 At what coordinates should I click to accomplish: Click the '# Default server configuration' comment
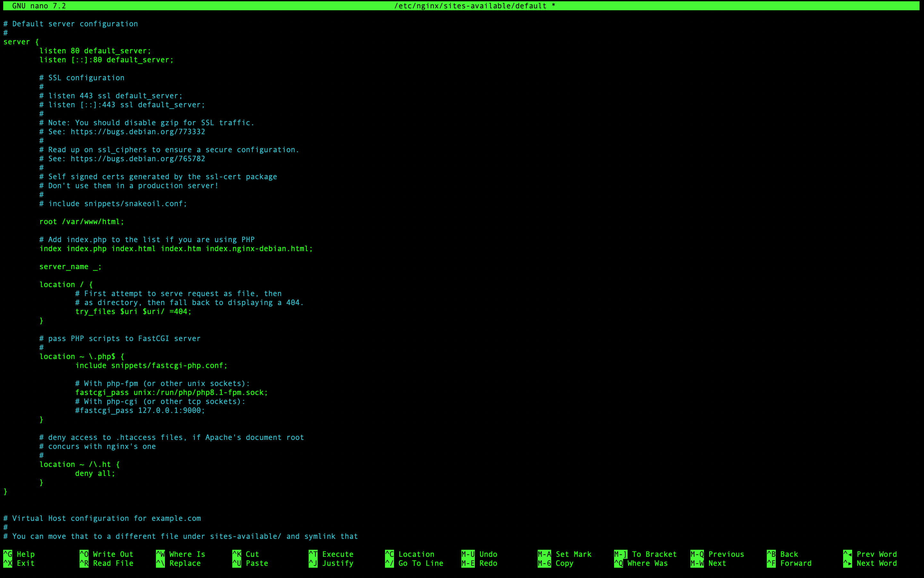pos(71,24)
